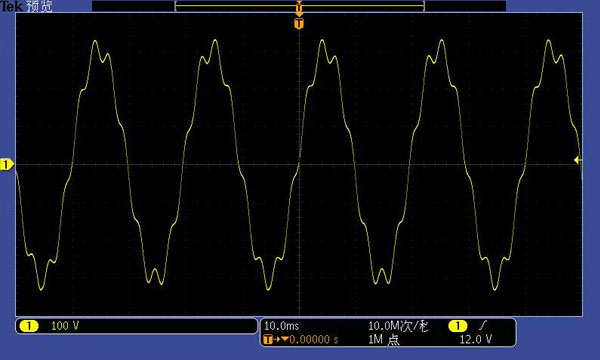This screenshot has width=600, height=360.
Task: Click the trigger source channel 1 badge
Action: coord(458,326)
